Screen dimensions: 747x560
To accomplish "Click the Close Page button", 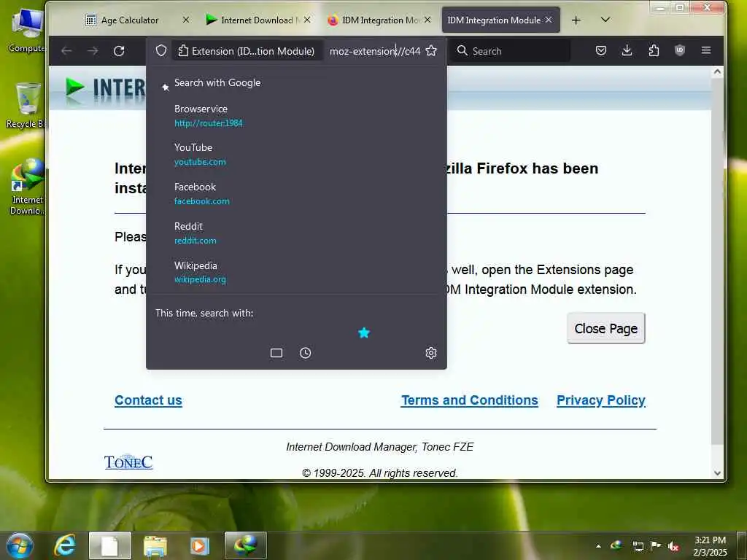I will pos(606,328).
